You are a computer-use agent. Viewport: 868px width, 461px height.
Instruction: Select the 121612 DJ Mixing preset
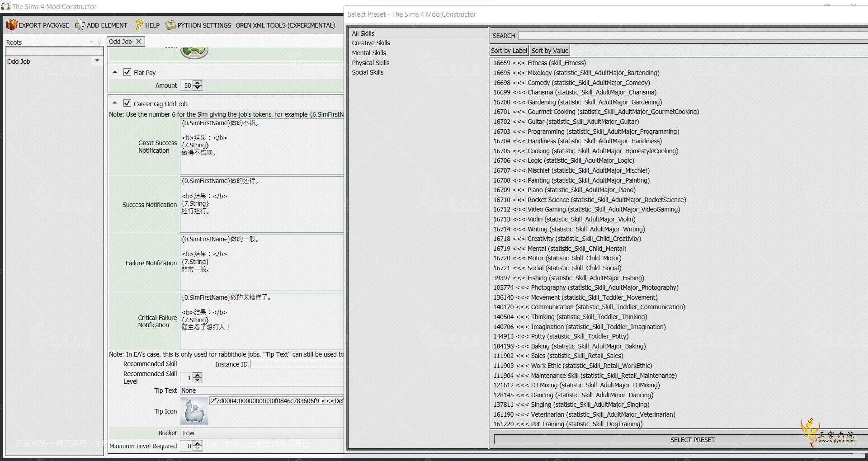pos(576,385)
